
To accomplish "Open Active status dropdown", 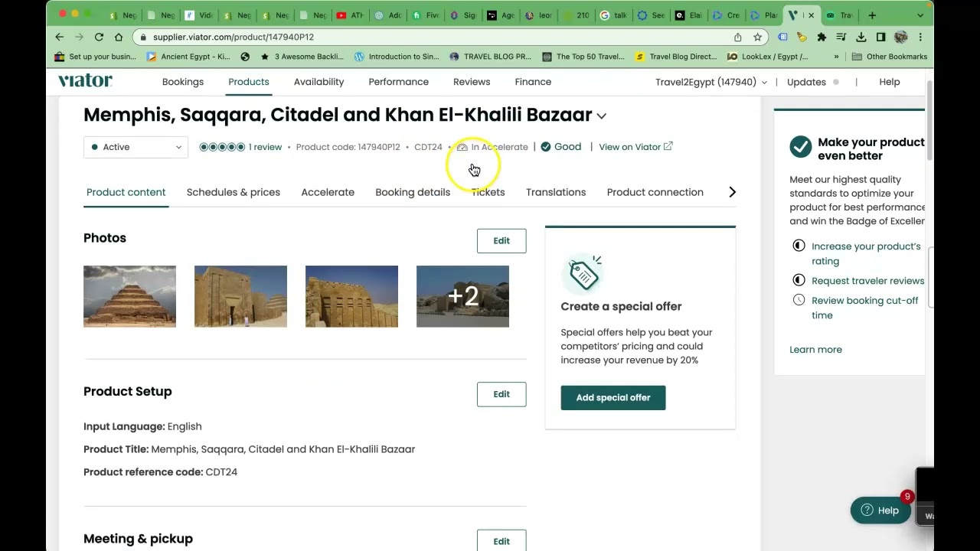I will [136, 147].
